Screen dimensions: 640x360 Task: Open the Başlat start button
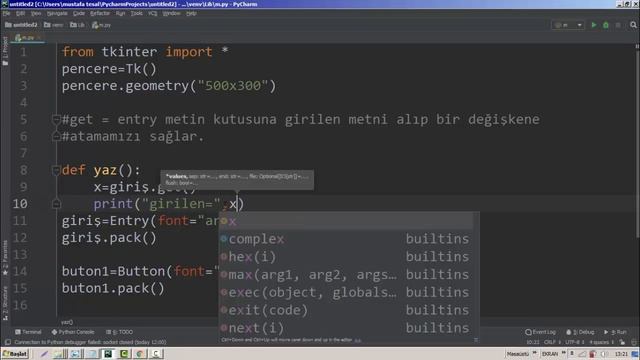pos(15,353)
